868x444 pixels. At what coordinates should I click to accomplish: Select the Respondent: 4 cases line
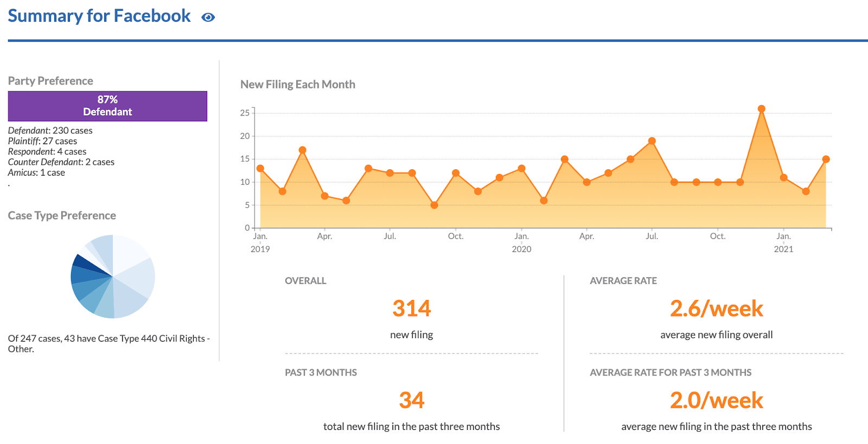pos(47,152)
